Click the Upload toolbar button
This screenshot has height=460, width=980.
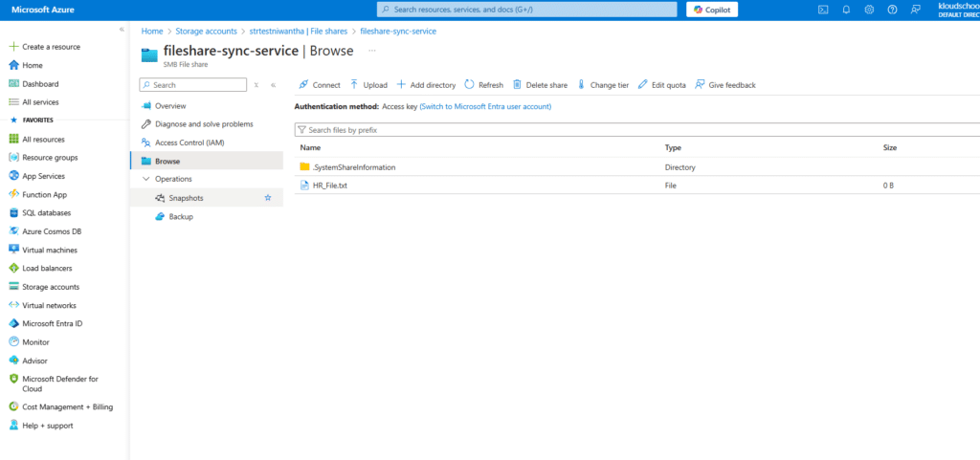point(368,85)
